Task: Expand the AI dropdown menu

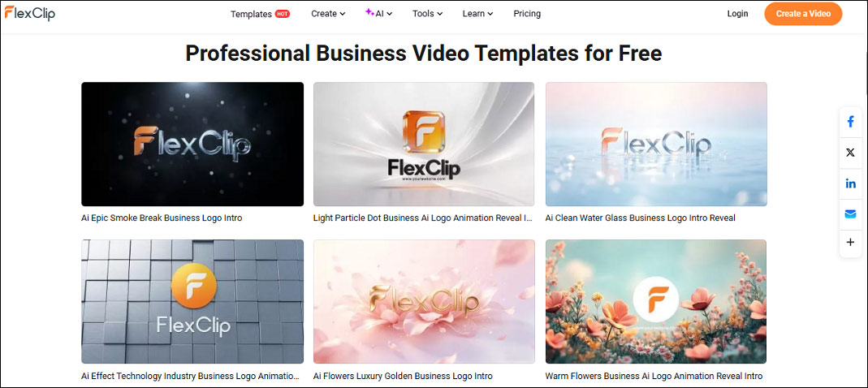Action: click(x=379, y=14)
